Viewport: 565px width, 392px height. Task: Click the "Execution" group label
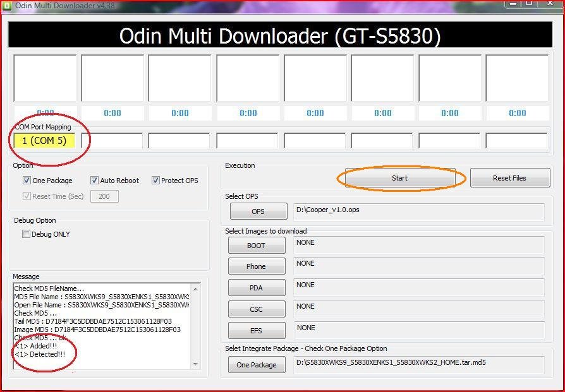point(240,165)
